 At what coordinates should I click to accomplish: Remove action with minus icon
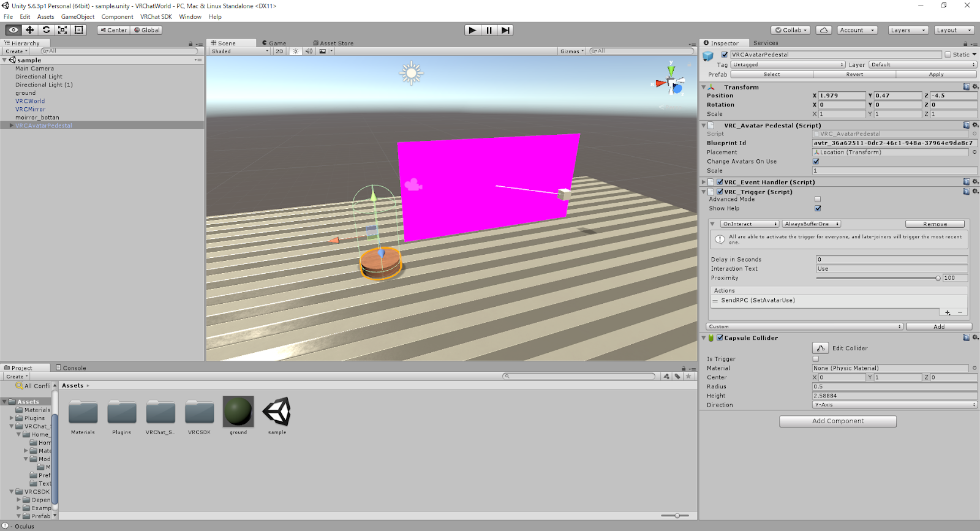[x=960, y=312]
